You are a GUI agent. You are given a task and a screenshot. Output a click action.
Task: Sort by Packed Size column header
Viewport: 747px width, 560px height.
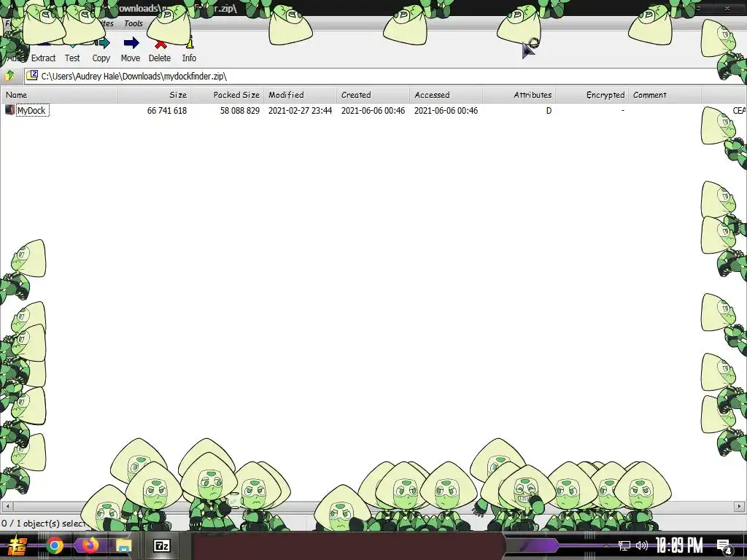pyautogui.click(x=228, y=95)
